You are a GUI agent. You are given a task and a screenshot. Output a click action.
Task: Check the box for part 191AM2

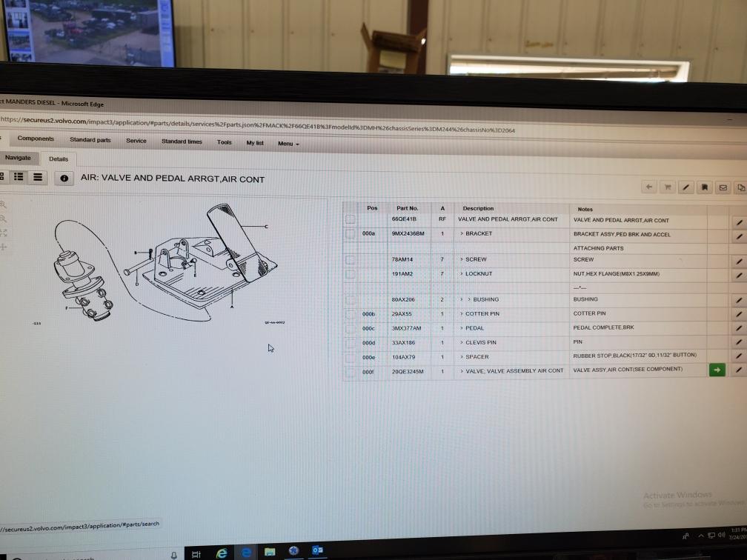tap(350, 274)
